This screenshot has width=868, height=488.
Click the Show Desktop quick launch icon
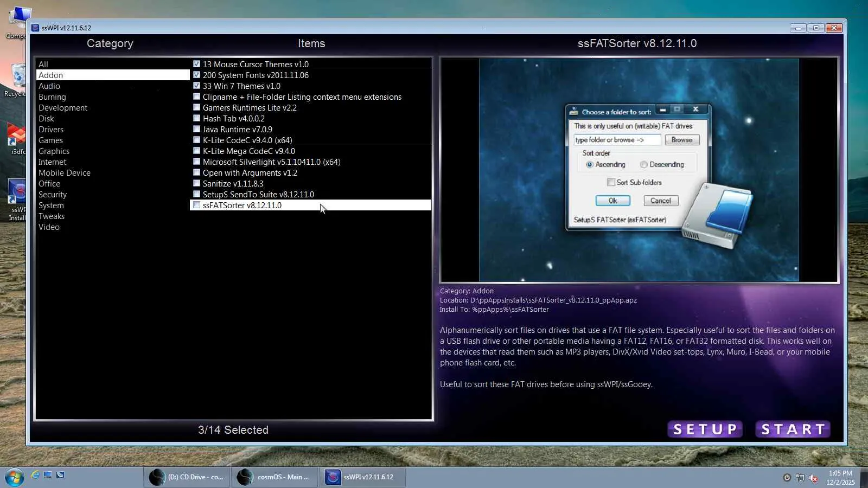(48, 475)
